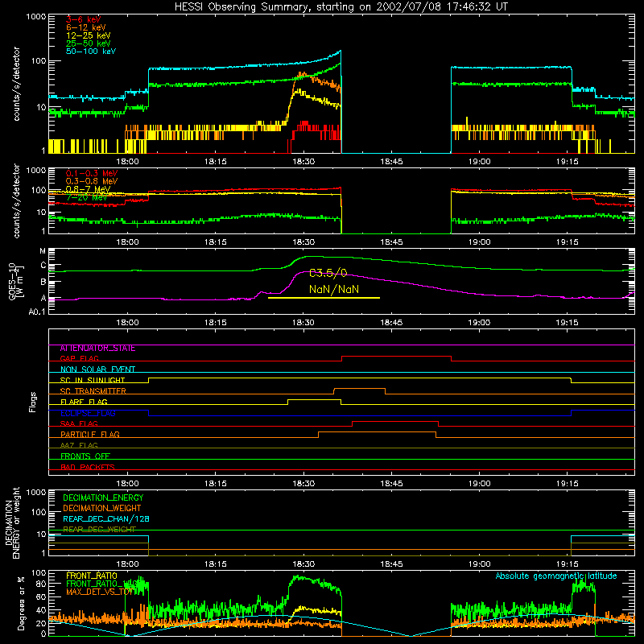The height and width of the screenshot is (644, 644).
Task: Select the SC_IN_SUNLIGHT flag label
Action: [x=92, y=380]
